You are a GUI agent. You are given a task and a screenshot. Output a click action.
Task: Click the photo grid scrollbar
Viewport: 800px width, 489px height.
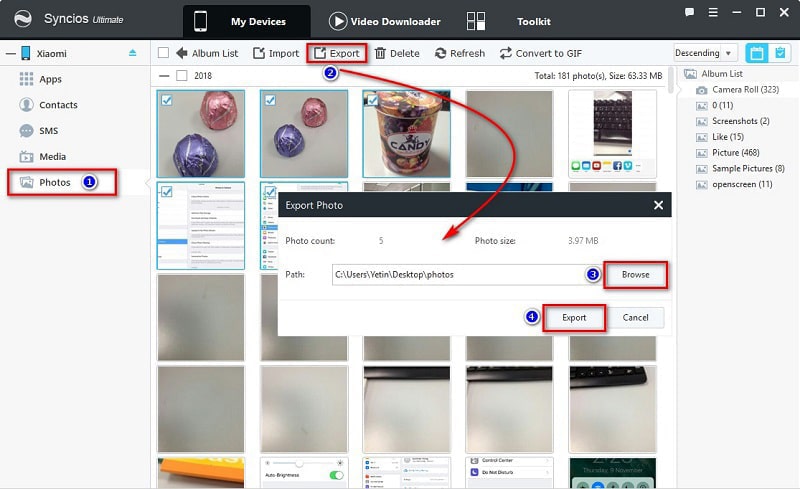670,81
